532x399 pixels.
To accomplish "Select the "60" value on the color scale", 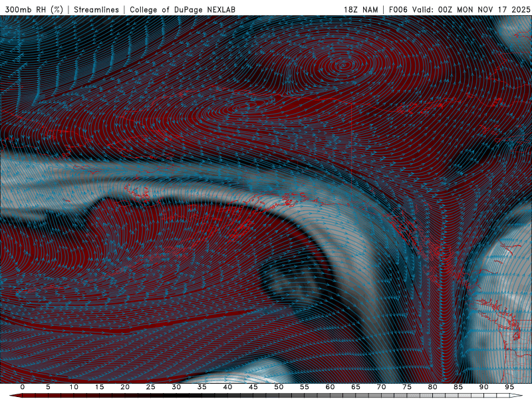I will 330,387.
